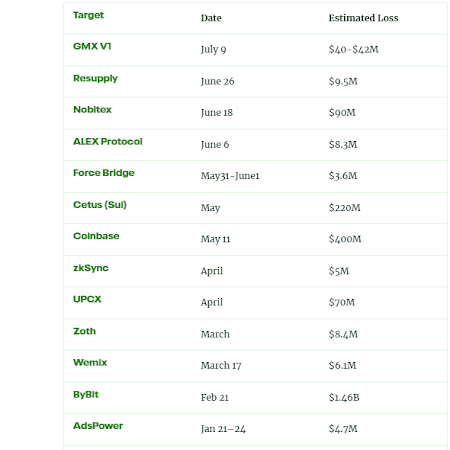Screen dimensions: 450x450
Task: Click the Date column header
Action: pos(211,18)
